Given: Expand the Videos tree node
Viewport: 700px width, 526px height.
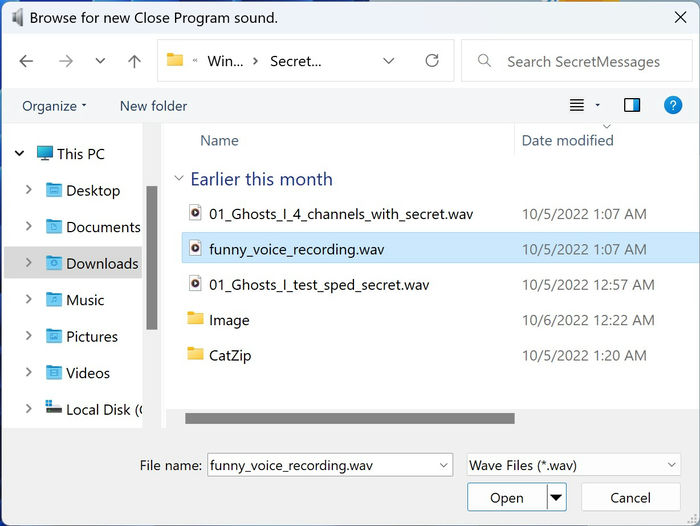Looking at the screenshot, I should click(29, 372).
